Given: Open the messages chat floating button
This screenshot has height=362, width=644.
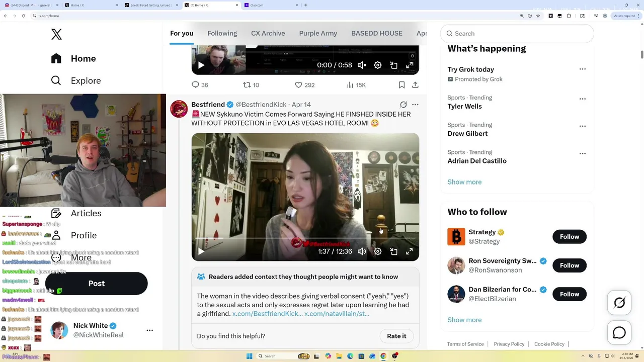Looking at the screenshot, I should (619, 333).
